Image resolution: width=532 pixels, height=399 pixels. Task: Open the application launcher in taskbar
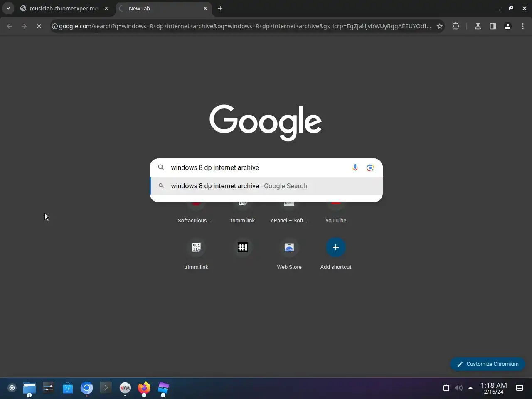tap(12, 388)
